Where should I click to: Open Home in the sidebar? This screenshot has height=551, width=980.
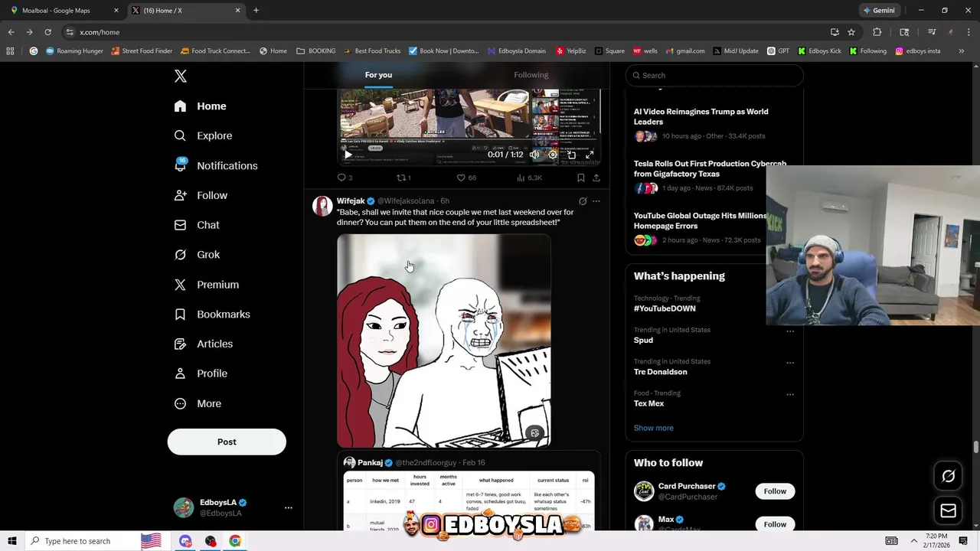200,106
